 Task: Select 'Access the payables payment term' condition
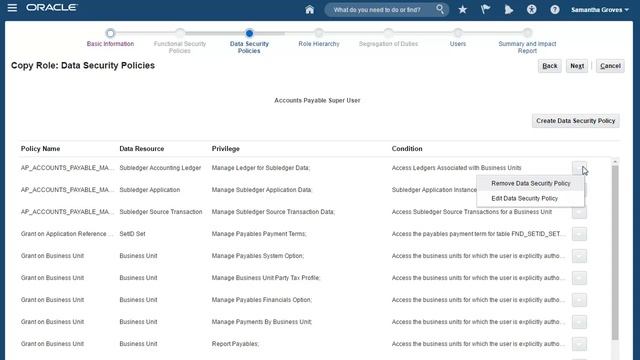(479, 234)
